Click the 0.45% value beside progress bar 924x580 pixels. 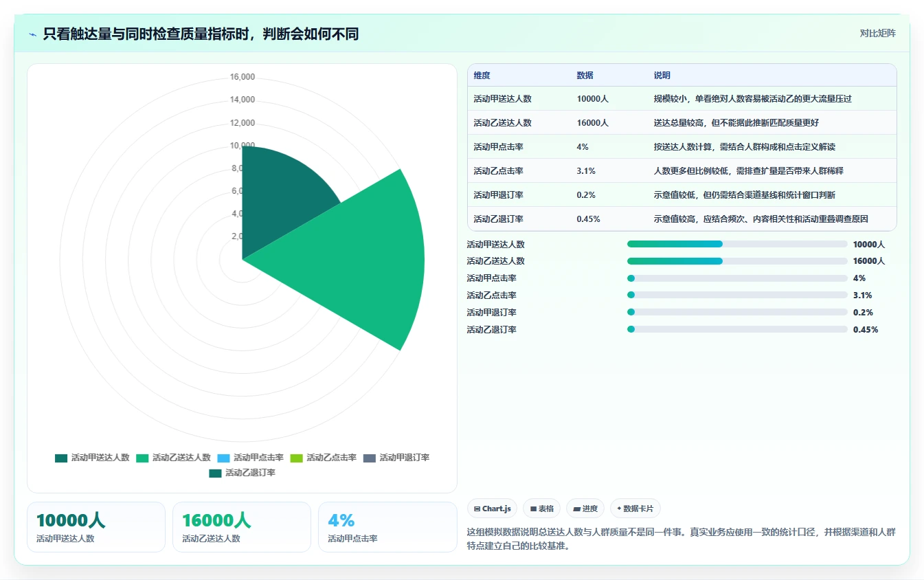[866, 330]
